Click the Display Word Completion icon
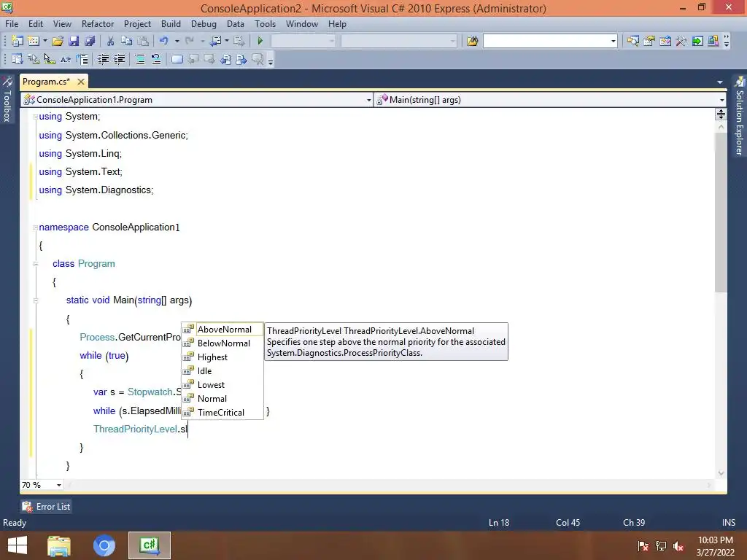Image resolution: width=747 pixels, height=560 pixels. point(65,59)
